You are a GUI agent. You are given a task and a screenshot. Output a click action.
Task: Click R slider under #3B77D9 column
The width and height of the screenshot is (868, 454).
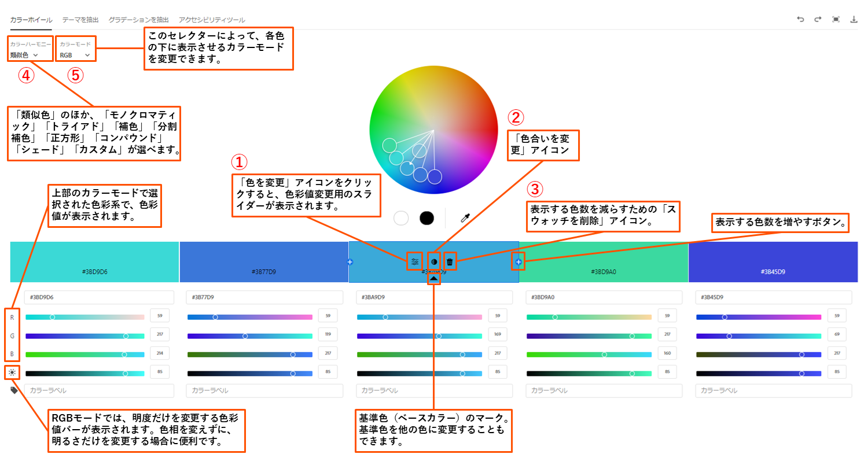click(250, 317)
